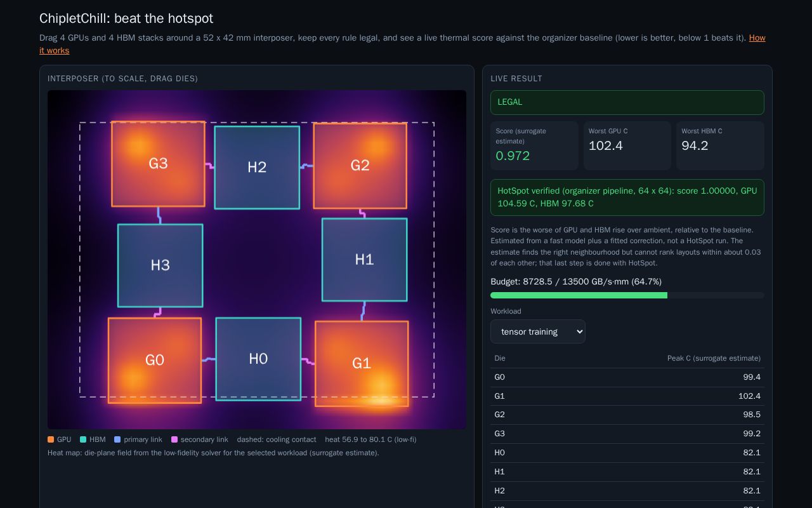This screenshot has height=508, width=812.
Task: Click the LIVE RESULT panel title
Action: point(516,79)
